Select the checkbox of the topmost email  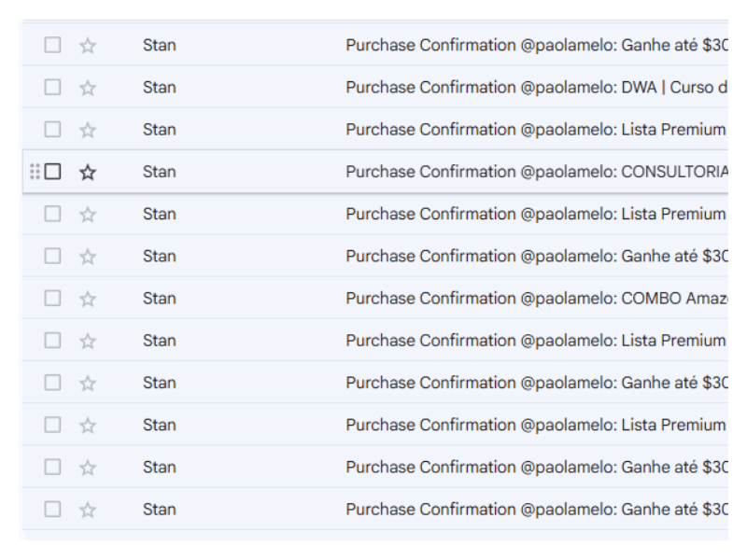(53, 46)
